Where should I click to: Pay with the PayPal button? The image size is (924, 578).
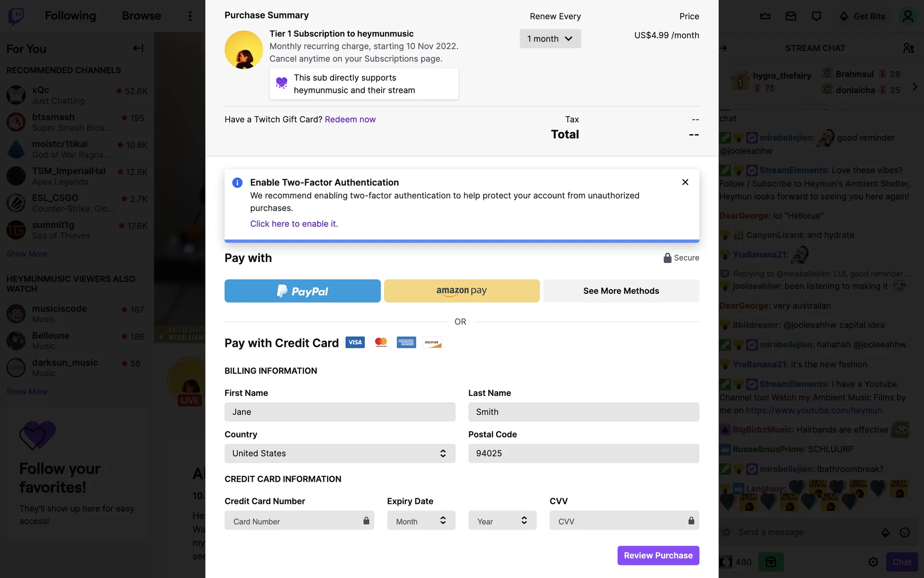[x=302, y=291]
